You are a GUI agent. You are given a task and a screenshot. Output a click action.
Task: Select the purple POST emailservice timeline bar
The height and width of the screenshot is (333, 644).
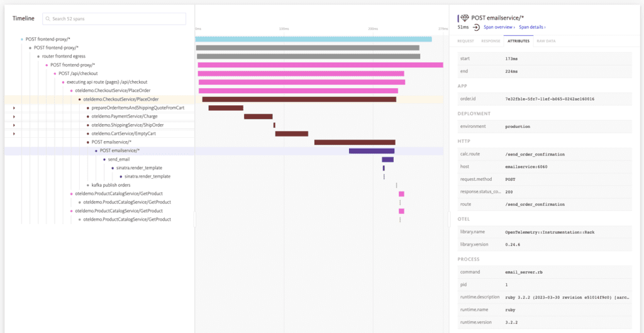[x=371, y=151]
